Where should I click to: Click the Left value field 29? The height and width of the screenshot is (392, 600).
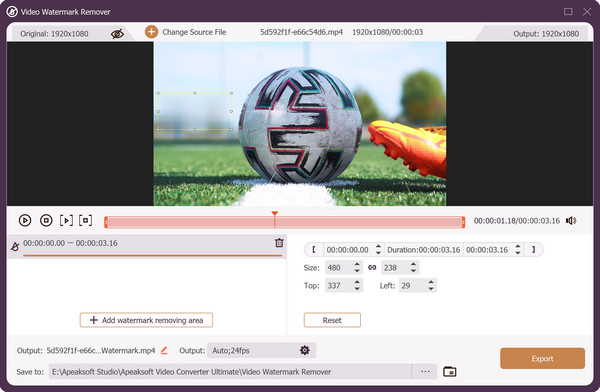click(x=412, y=286)
